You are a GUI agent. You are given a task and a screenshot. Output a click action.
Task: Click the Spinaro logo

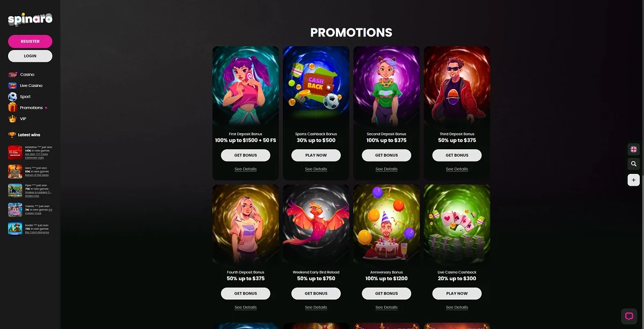coord(30,20)
